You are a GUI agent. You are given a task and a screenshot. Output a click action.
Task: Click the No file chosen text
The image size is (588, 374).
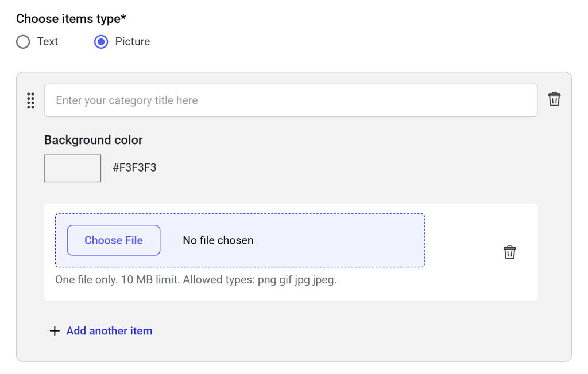pyautogui.click(x=218, y=240)
